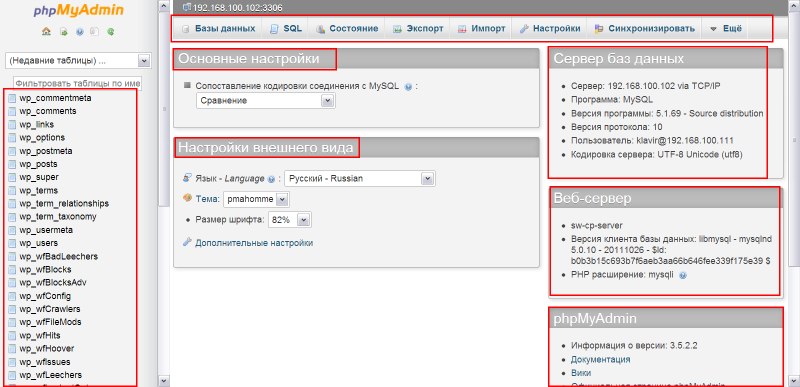Open table wp_term_taxonomy
800x387 pixels.
click(x=58, y=217)
